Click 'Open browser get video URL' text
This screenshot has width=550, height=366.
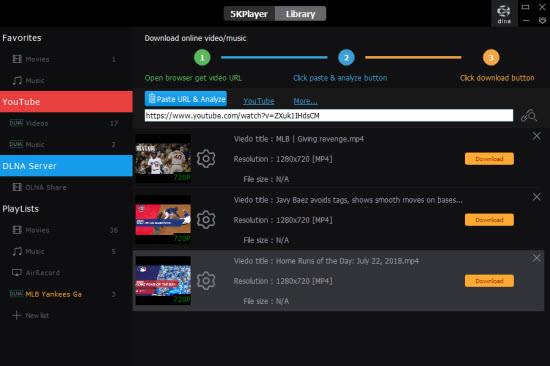pos(193,78)
